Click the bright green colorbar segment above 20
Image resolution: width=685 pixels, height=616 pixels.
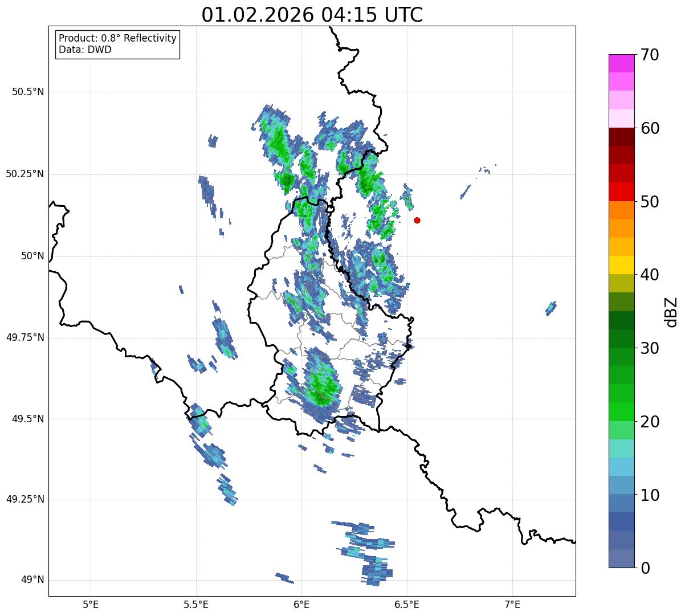coord(621,411)
